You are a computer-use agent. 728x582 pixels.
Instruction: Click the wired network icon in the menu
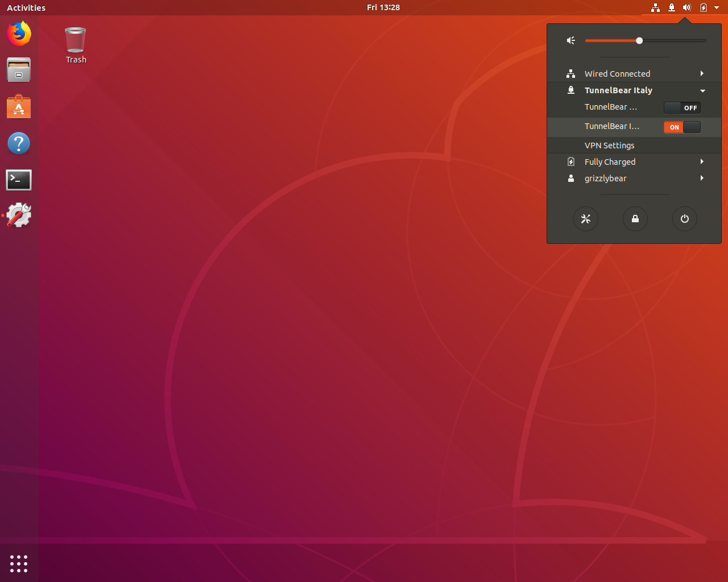pos(571,74)
